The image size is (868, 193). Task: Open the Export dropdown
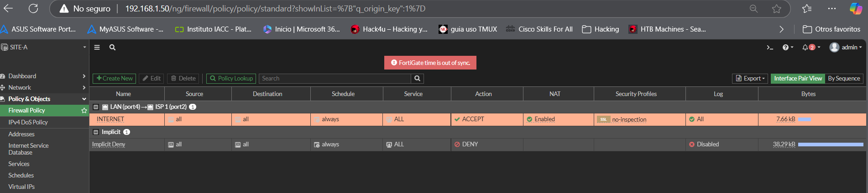[750, 79]
